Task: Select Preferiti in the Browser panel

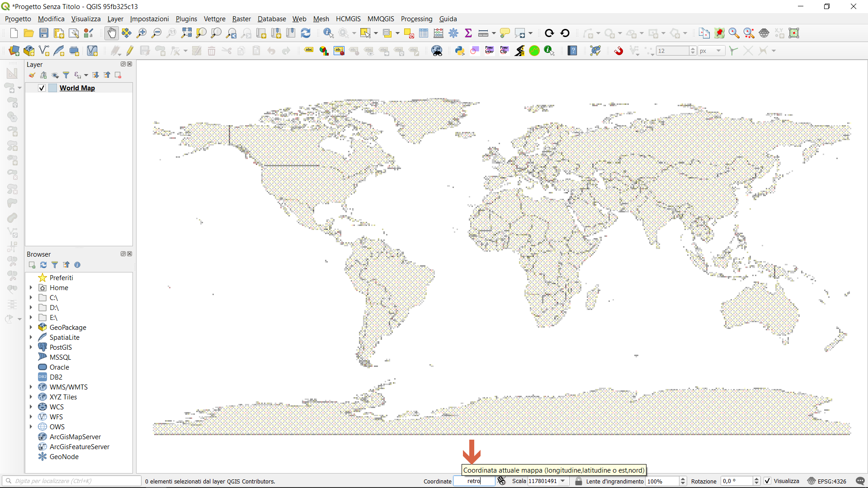Action: (x=61, y=278)
